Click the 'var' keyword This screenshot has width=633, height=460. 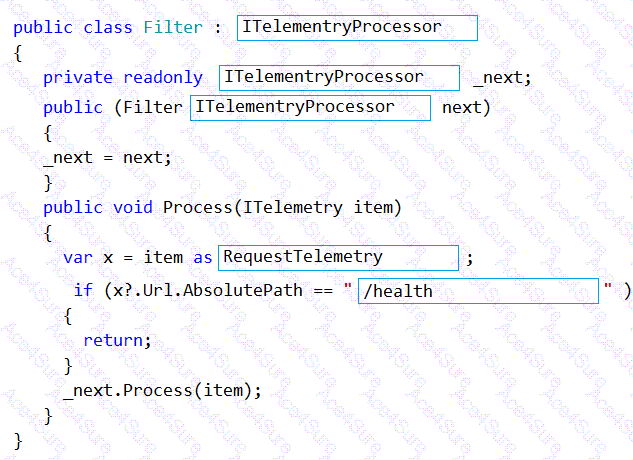click(x=78, y=257)
